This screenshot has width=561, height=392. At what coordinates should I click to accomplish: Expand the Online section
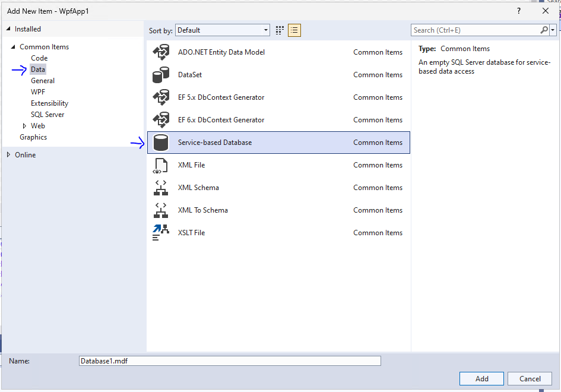(x=8, y=154)
